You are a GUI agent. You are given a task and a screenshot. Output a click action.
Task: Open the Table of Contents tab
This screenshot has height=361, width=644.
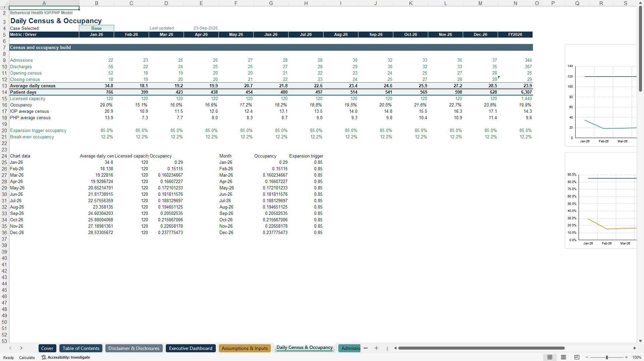pos(81,348)
